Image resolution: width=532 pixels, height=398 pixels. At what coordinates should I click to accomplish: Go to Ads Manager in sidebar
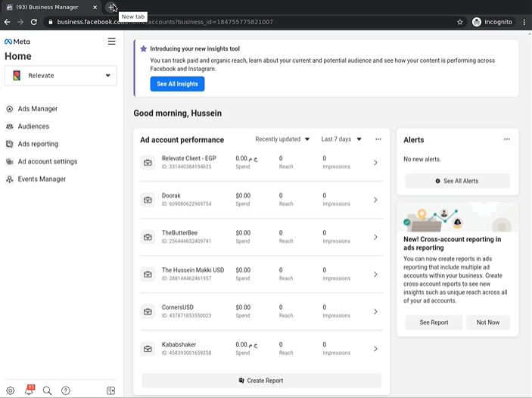(x=38, y=109)
